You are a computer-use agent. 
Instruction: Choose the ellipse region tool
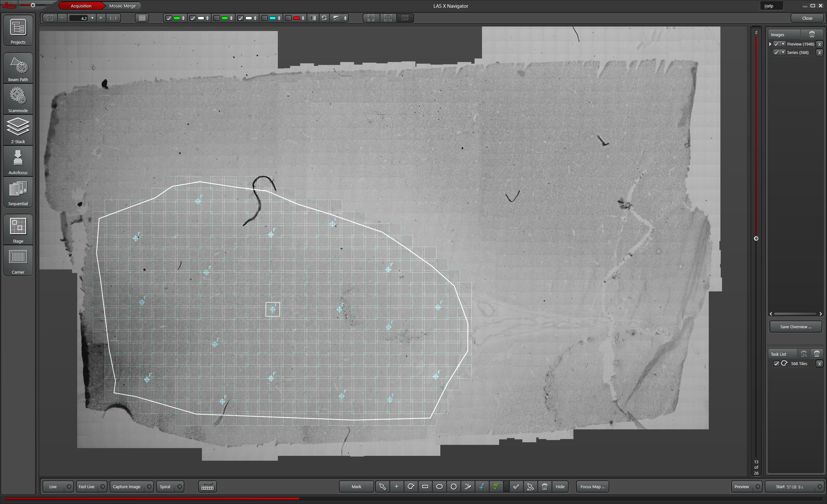tap(439, 487)
